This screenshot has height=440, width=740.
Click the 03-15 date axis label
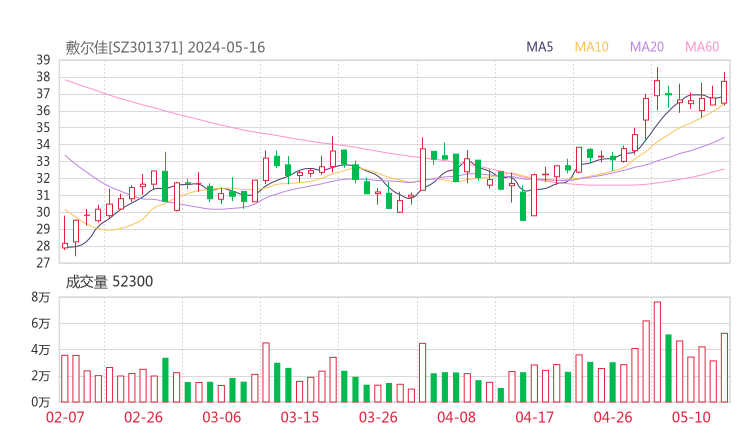point(300,417)
